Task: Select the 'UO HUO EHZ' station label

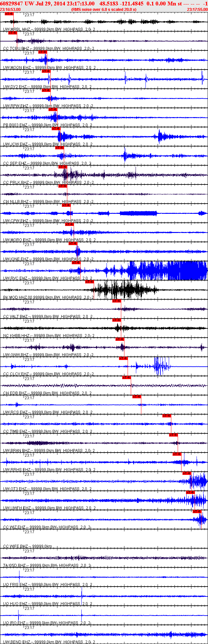Action: click(x=15, y=604)
